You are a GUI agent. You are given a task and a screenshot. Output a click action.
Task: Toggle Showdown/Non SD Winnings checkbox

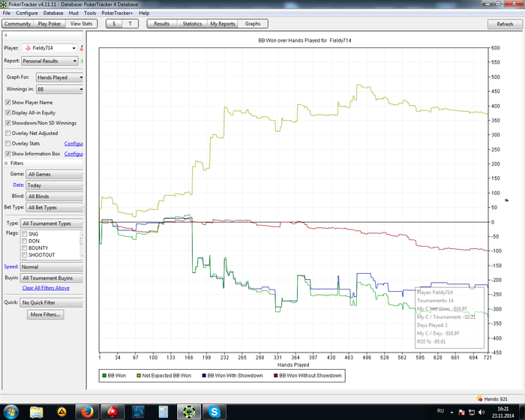pyautogui.click(x=8, y=123)
